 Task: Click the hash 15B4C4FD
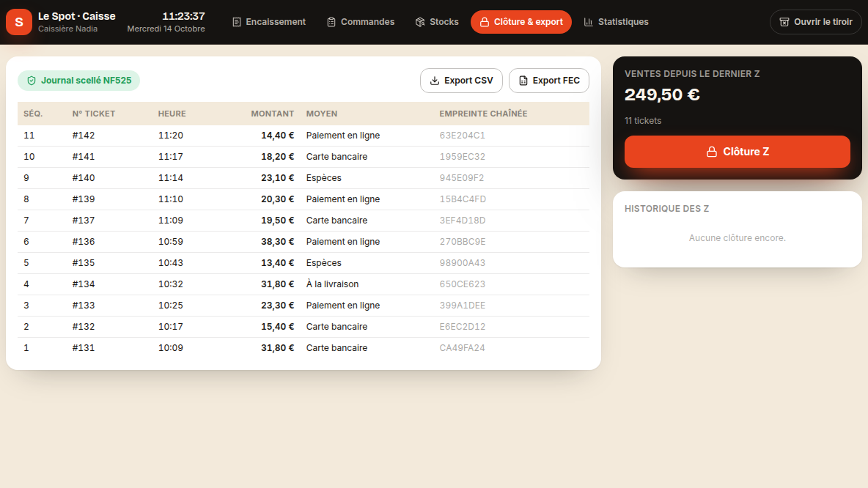point(463,199)
